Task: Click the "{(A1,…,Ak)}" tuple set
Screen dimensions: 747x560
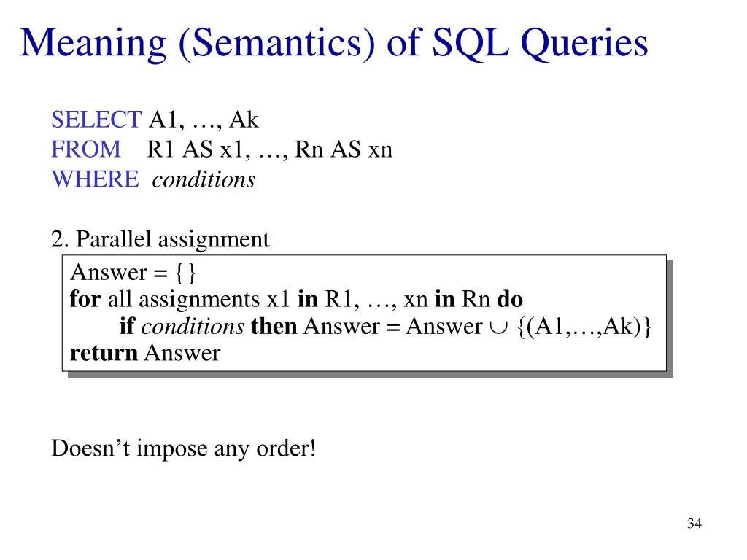Action: pos(584,327)
